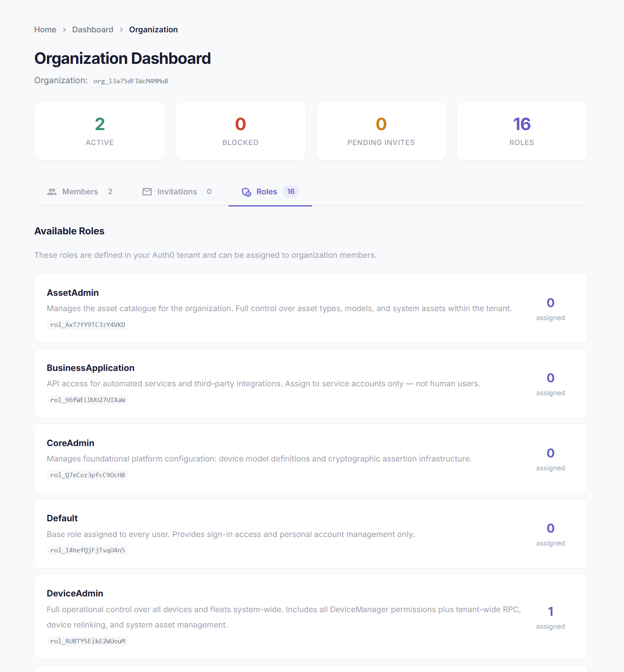
Task: Click the Active members stat card
Action: [x=100, y=131]
